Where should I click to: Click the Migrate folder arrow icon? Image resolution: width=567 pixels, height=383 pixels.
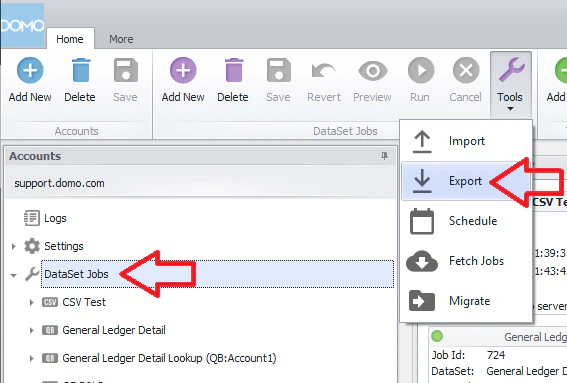pyautogui.click(x=422, y=301)
